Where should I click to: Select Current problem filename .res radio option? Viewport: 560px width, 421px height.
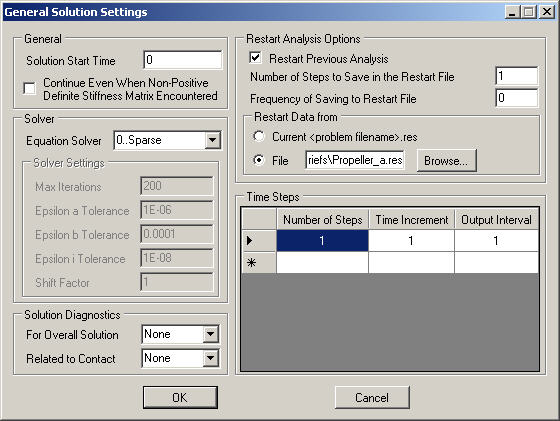click(259, 136)
